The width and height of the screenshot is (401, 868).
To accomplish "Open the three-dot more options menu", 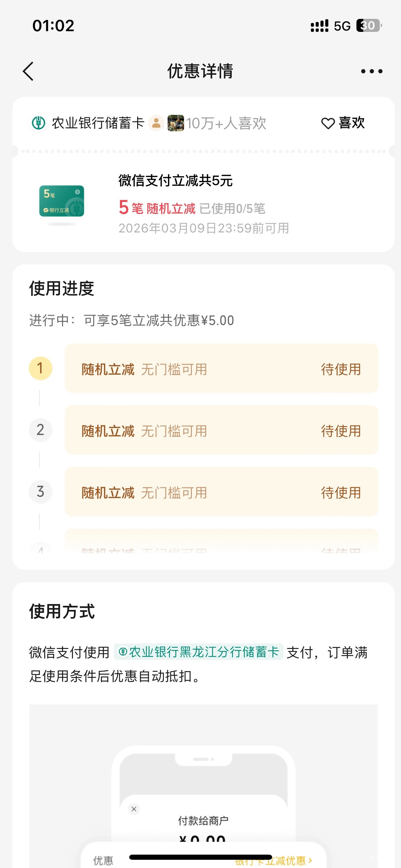I will 372,71.
